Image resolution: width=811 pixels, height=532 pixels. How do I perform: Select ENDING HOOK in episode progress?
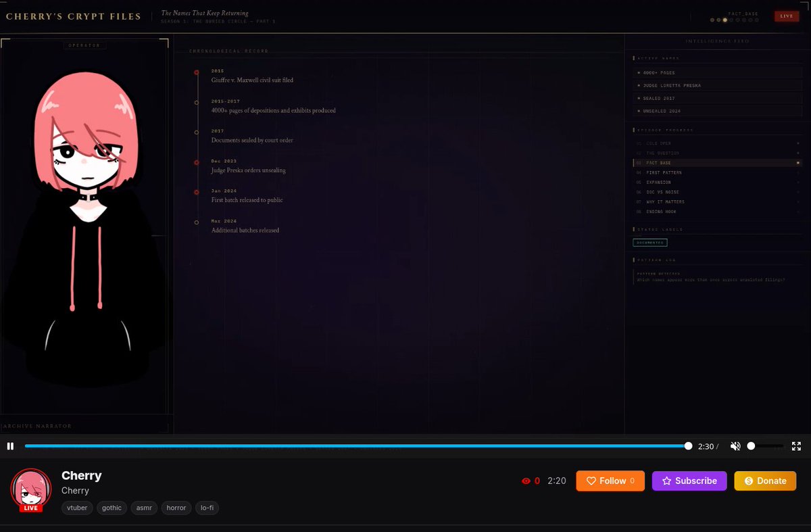pyautogui.click(x=717, y=212)
